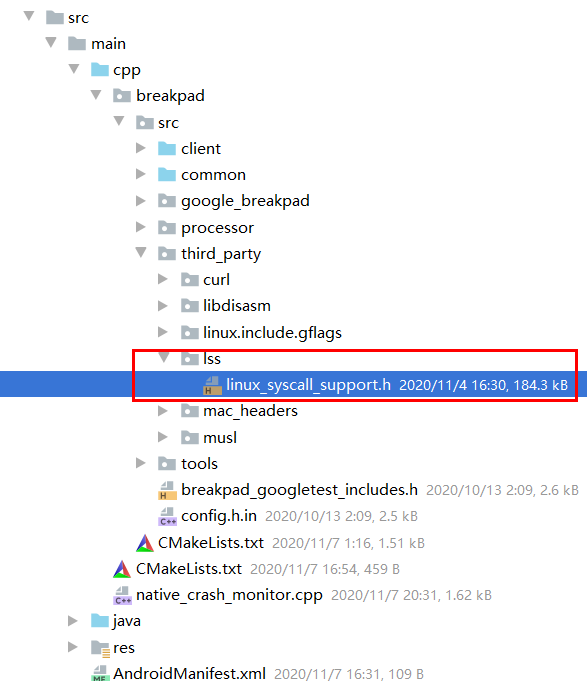Select the CMakeLists.txt dated 2020/11/7 16:54
Image resolution: width=587 pixels, height=681 pixels.
189,569
